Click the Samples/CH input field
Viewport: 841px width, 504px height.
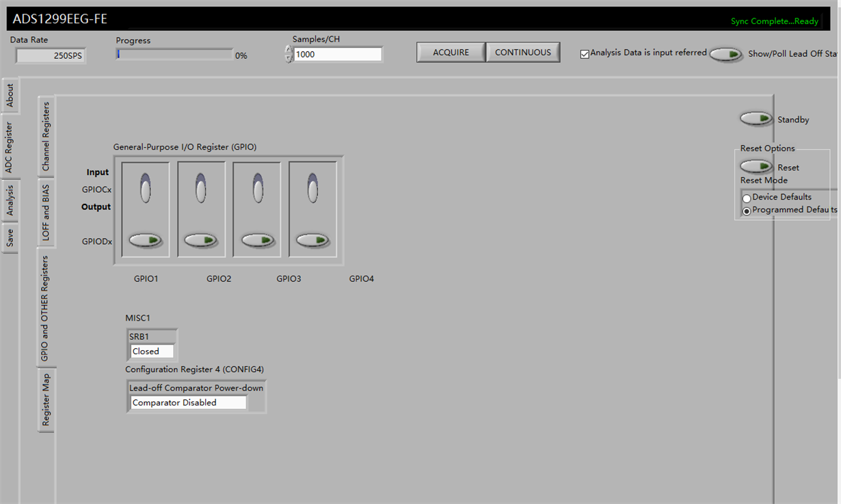(x=338, y=54)
